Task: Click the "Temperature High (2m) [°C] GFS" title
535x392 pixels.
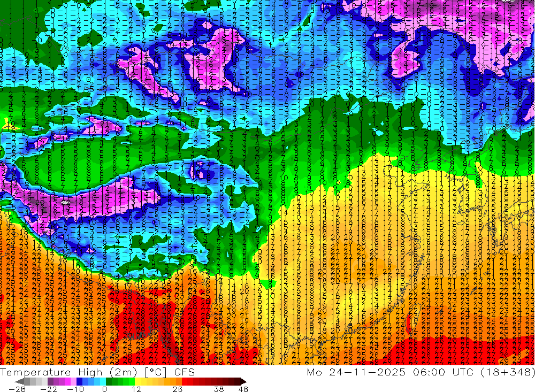Action: 97,372
